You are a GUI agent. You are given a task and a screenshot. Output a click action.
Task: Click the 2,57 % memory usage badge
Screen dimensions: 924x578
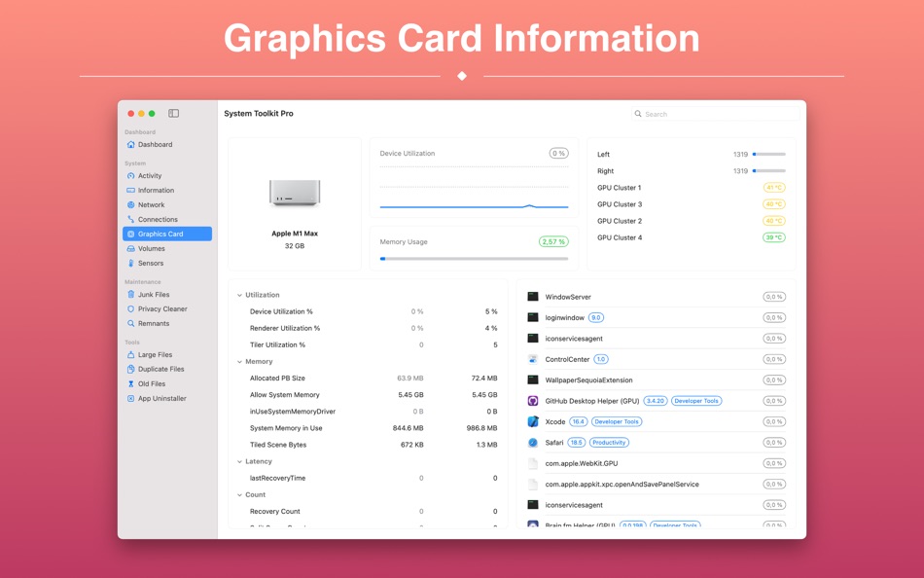pyautogui.click(x=553, y=242)
